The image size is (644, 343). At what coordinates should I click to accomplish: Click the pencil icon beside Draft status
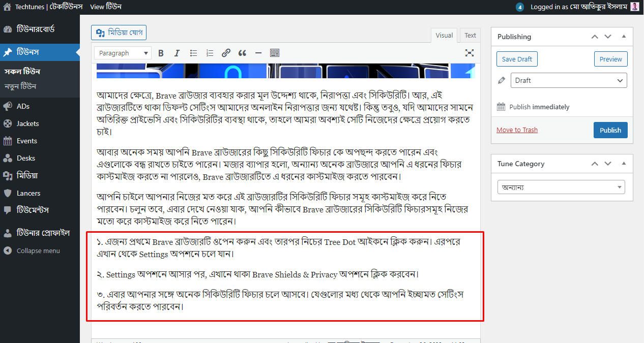tap(501, 80)
